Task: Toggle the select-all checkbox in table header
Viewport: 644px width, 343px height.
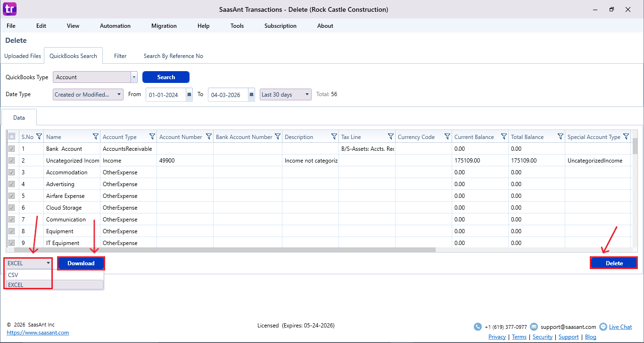Action: 12,137
